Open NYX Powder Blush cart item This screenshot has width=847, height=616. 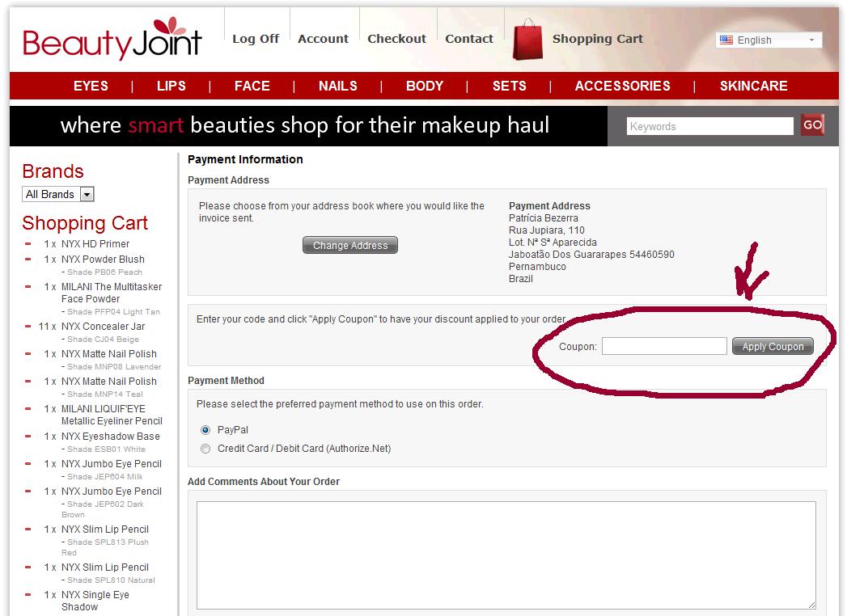point(103,259)
